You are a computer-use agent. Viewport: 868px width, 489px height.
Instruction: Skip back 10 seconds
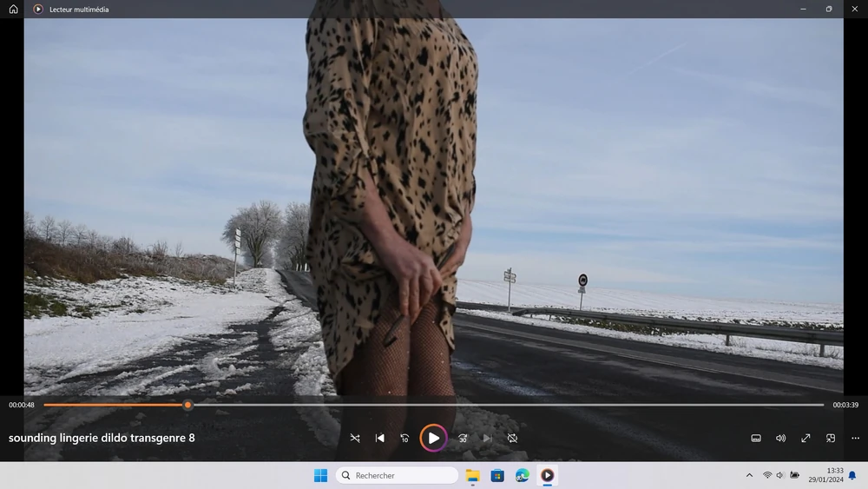click(x=404, y=439)
